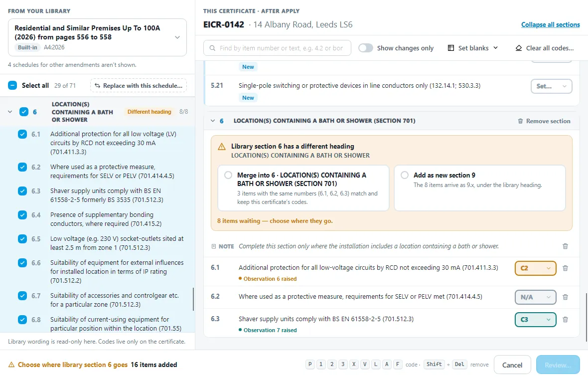Collapse section 6 in certificate pane

pyautogui.click(x=213, y=121)
